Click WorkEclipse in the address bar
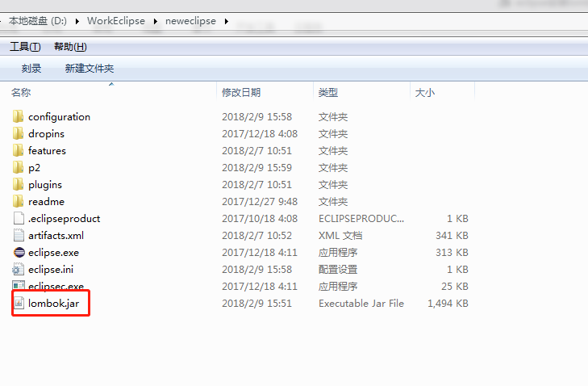The width and height of the screenshot is (588, 386). pos(116,21)
